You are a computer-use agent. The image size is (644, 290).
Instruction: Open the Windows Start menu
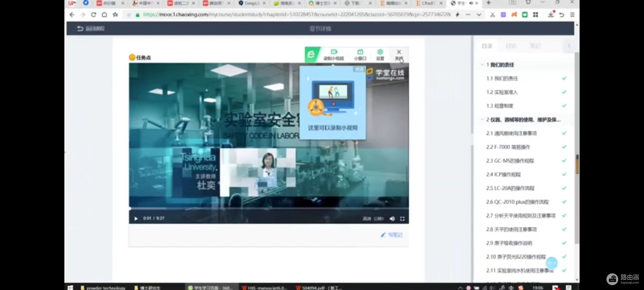pyautogui.click(x=70, y=288)
